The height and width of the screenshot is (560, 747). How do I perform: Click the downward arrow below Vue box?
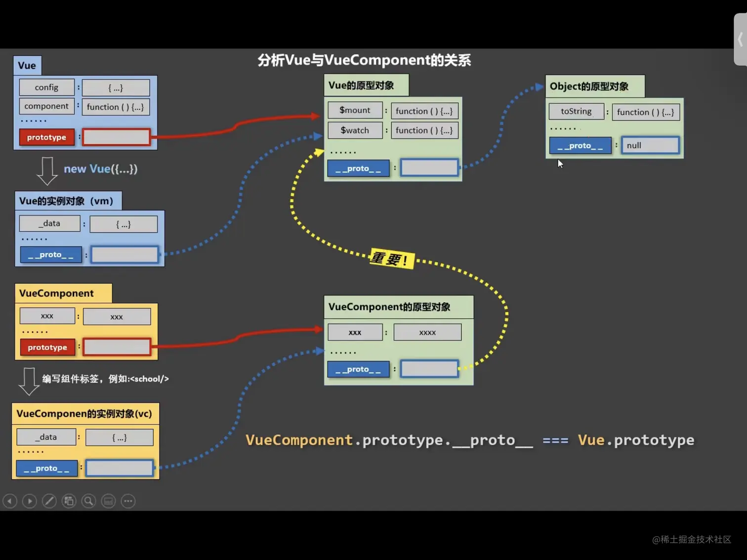click(46, 172)
